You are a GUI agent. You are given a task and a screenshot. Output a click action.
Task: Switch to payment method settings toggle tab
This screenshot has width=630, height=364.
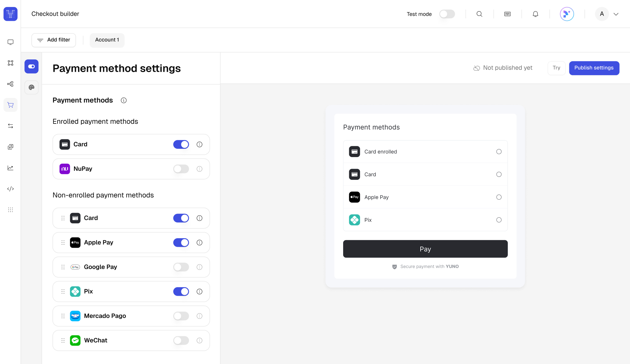click(31, 66)
